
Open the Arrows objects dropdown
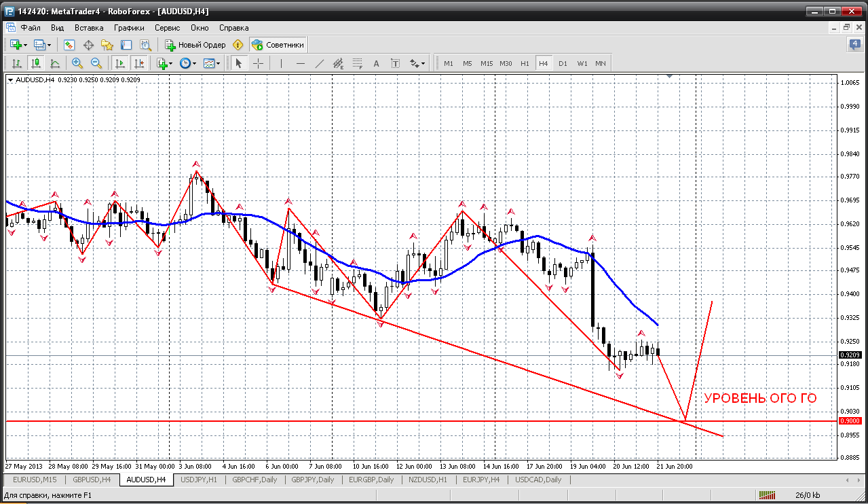(x=418, y=63)
